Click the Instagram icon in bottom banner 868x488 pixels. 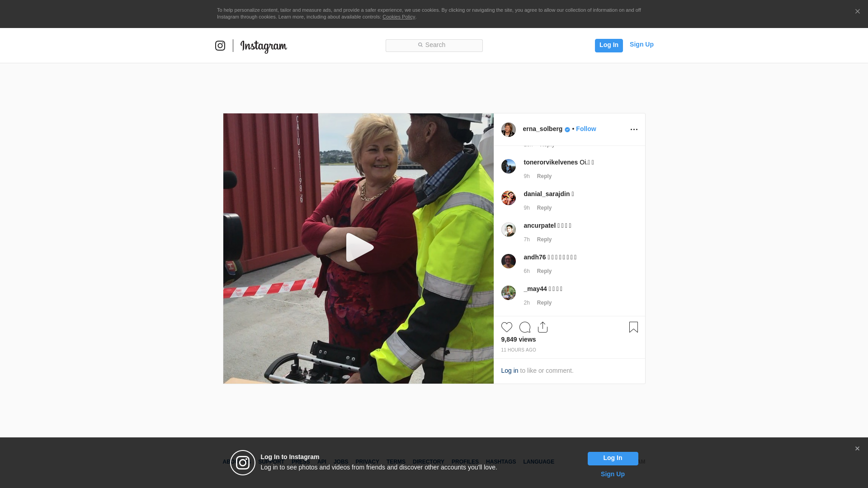pos(243,463)
